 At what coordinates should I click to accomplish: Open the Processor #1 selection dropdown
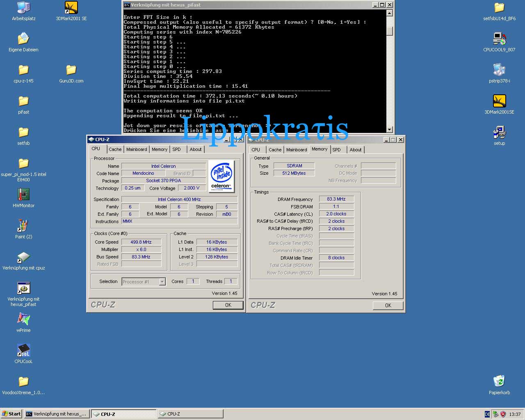point(162,281)
